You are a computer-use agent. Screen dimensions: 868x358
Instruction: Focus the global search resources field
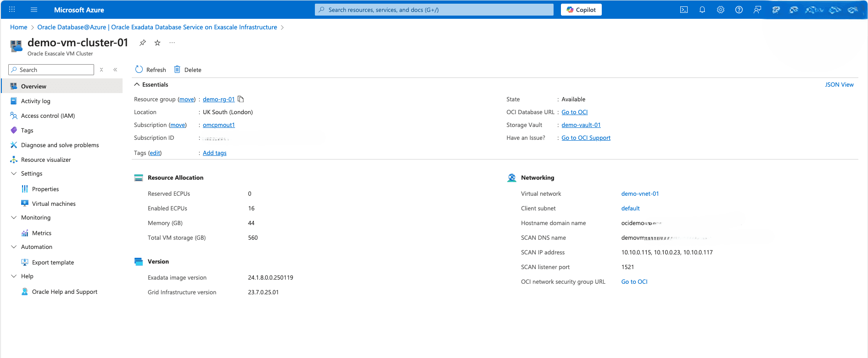coord(434,10)
